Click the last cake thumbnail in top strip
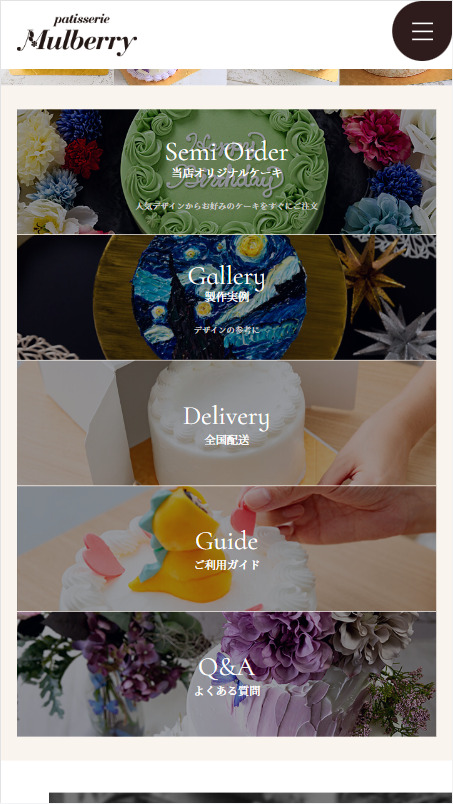Viewport: 453px width, 804px height. (396, 77)
